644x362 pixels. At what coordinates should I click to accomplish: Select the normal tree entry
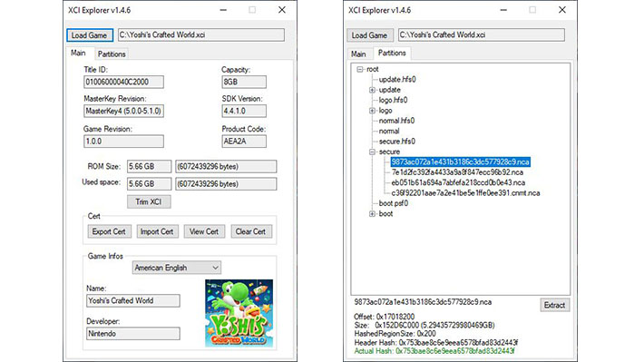(x=389, y=131)
